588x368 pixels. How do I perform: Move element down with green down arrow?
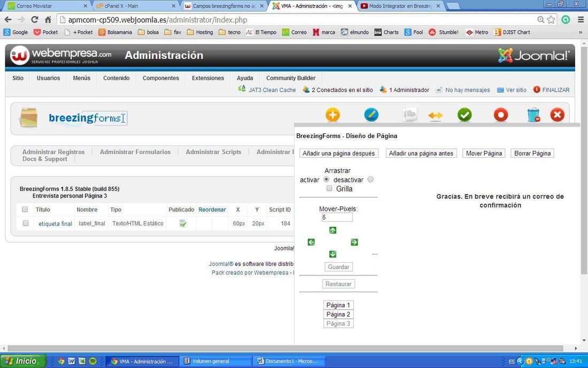tap(332, 254)
